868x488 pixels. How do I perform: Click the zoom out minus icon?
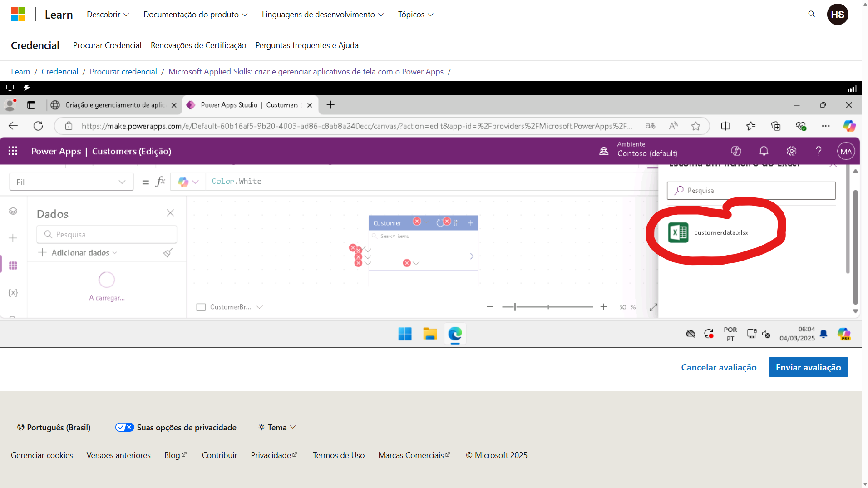[490, 307]
